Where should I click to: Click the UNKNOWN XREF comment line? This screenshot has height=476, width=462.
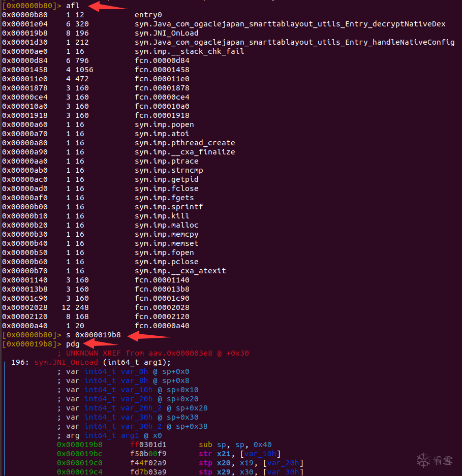[153, 353]
